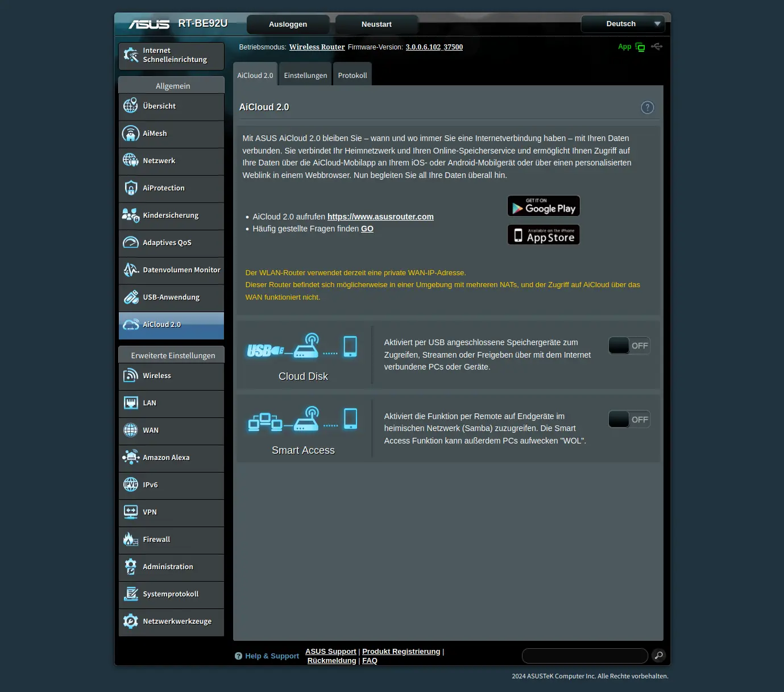Click the USB status icon at top right

point(657,47)
